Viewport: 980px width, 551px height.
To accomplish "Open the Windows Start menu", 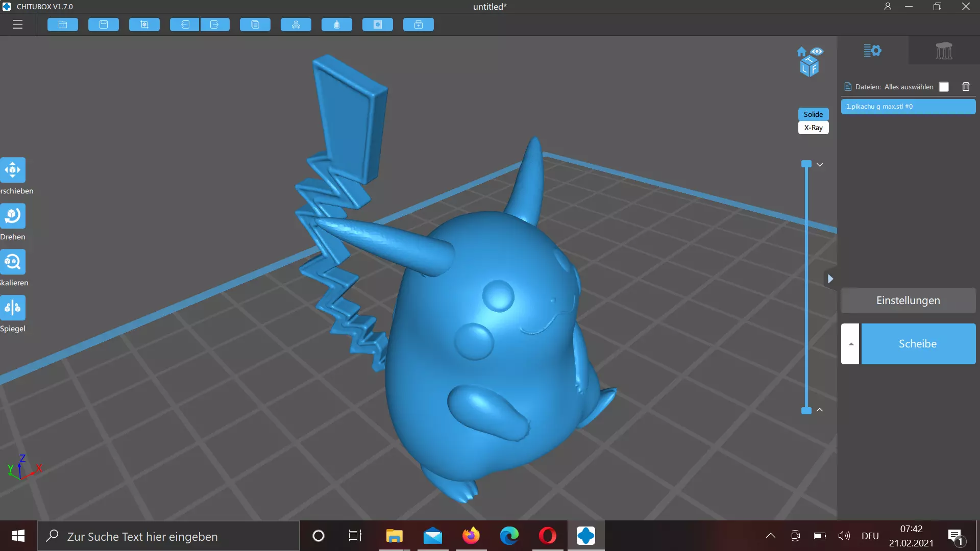I will coord(18,536).
